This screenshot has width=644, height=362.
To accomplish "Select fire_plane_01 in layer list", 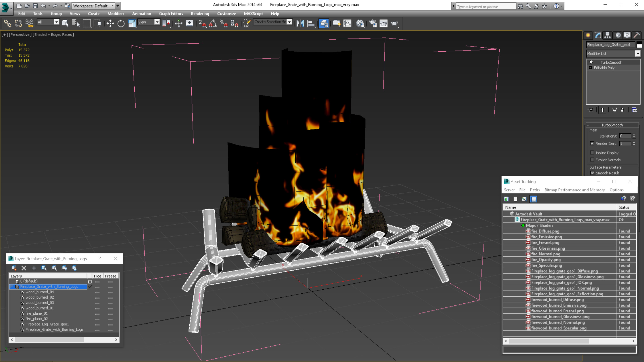I will (36, 313).
